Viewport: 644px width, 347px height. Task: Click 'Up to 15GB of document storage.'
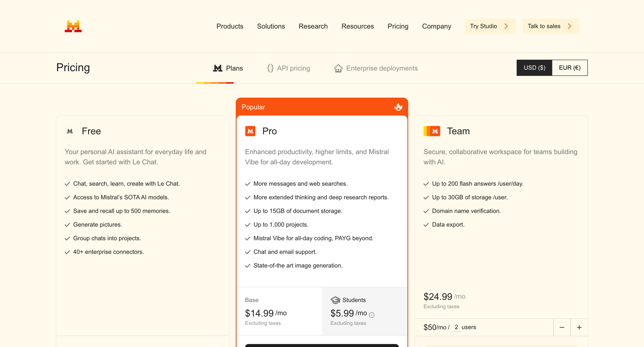(x=298, y=211)
